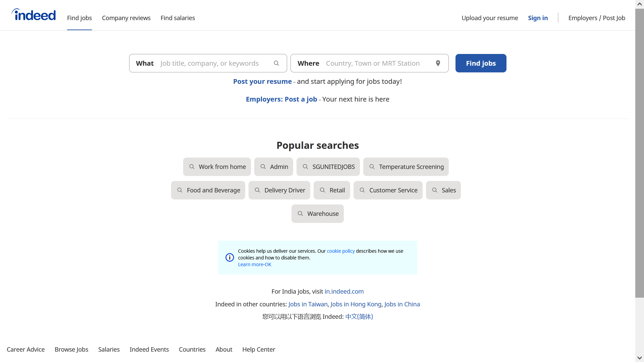Click the vertical scrollbar thumb
Viewport: 644px width, 362px height.
click(640, 153)
